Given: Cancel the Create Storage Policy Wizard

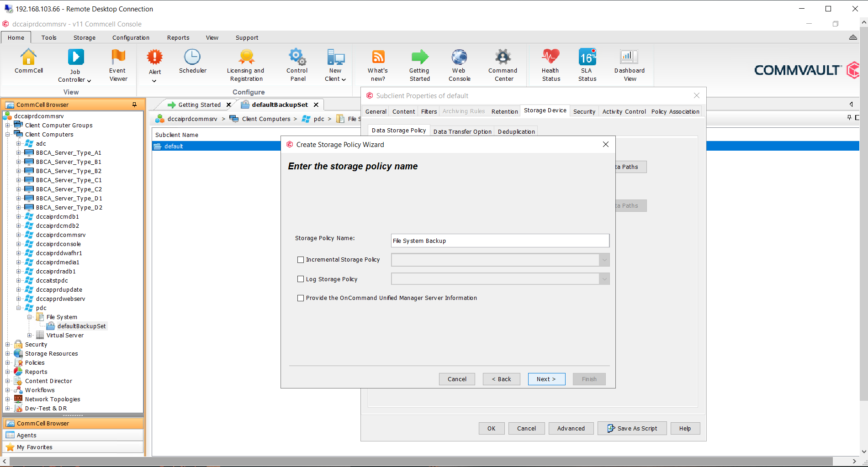Looking at the screenshot, I should pos(457,379).
